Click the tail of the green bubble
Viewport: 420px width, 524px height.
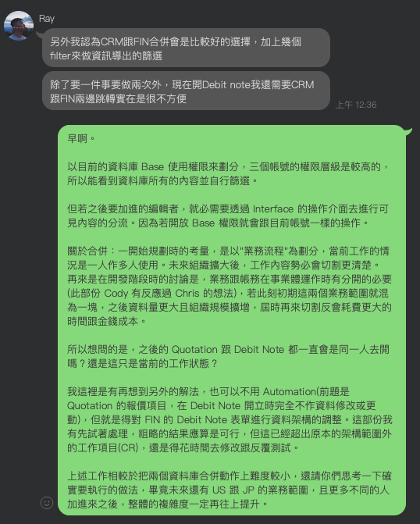tap(408, 130)
